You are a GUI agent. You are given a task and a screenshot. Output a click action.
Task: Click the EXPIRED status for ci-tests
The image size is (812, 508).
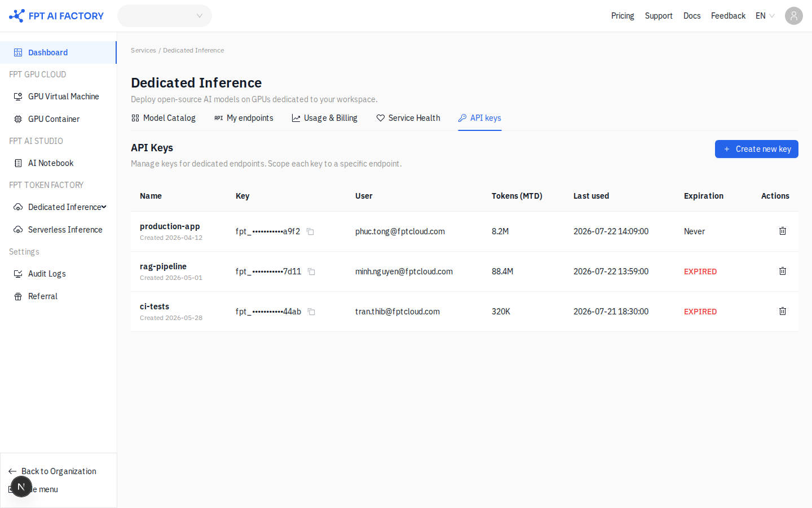[x=700, y=312]
